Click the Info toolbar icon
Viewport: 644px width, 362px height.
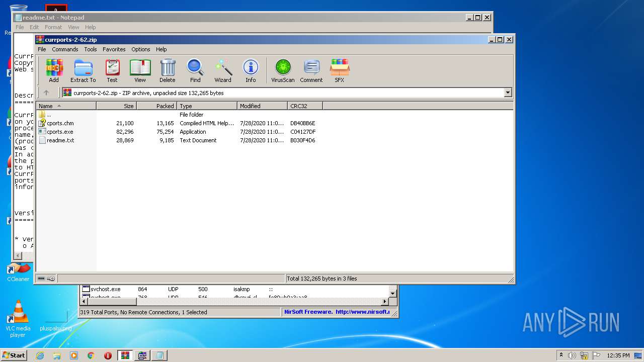(251, 70)
